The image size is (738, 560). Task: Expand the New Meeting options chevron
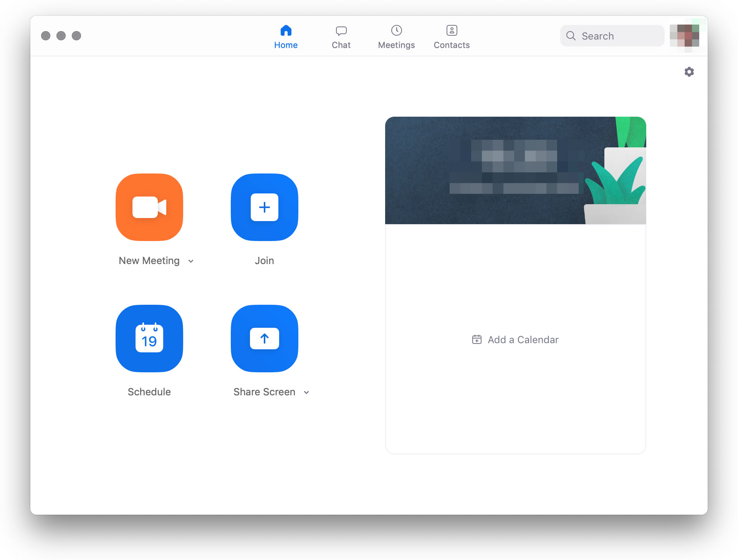tap(191, 261)
